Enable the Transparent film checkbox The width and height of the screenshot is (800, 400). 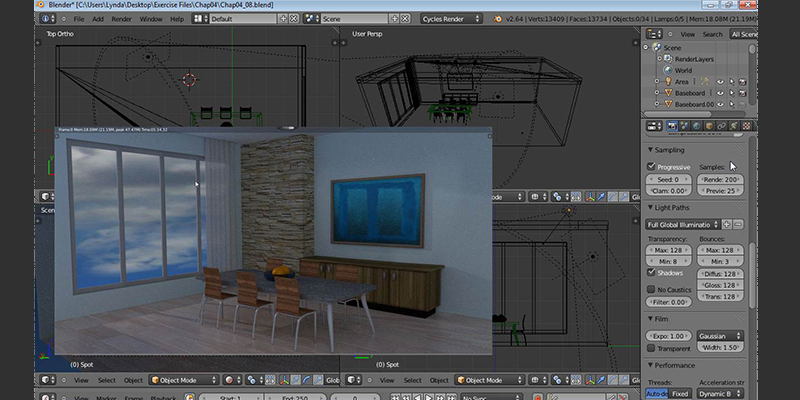[x=651, y=348]
